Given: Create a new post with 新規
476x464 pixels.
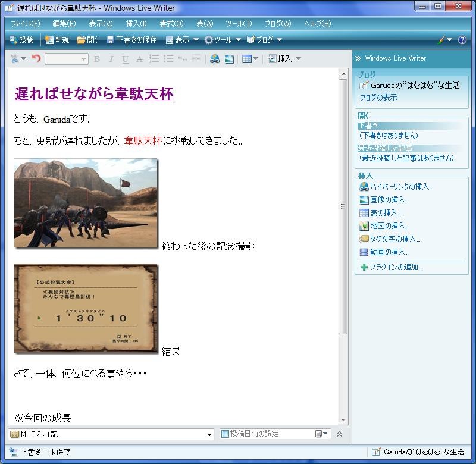Looking at the screenshot, I should pyautogui.click(x=57, y=40).
